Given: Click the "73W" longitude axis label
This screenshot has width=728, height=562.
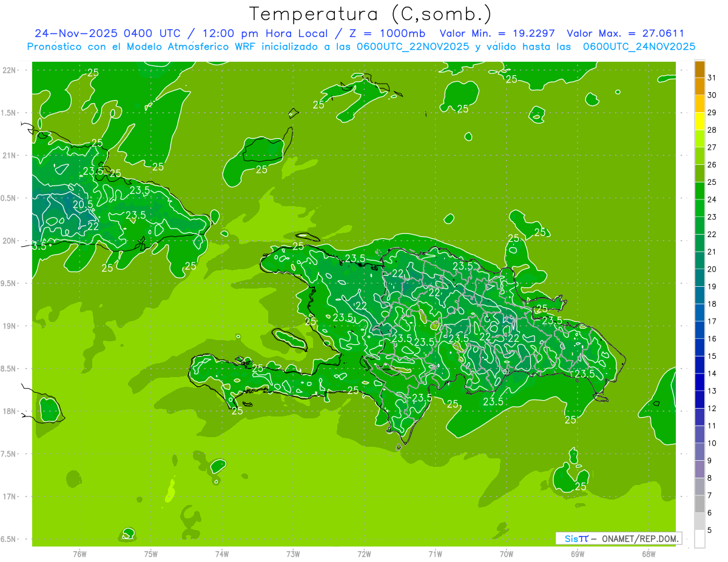Looking at the screenshot, I should [x=293, y=554].
